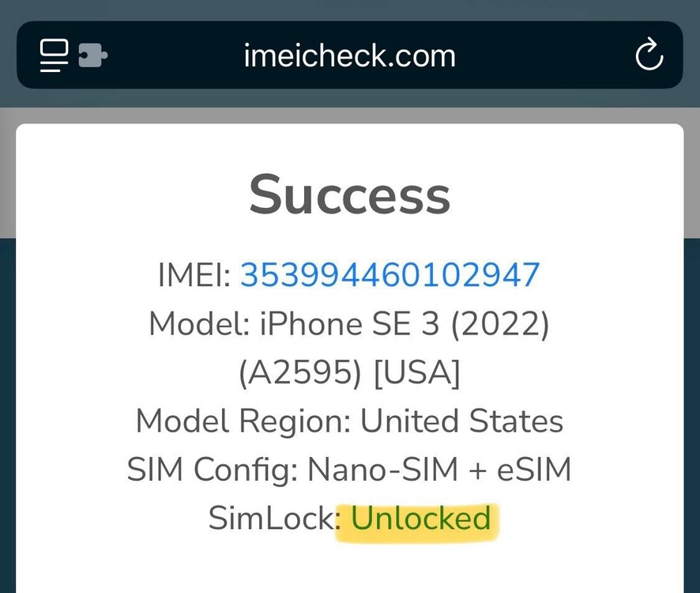Open the blue IMEI number link

(x=390, y=274)
